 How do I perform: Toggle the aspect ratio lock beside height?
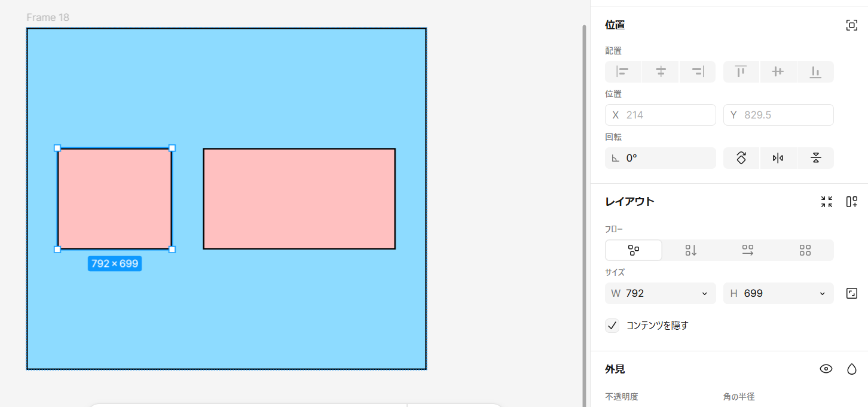pyautogui.click(x=852, y=293)
